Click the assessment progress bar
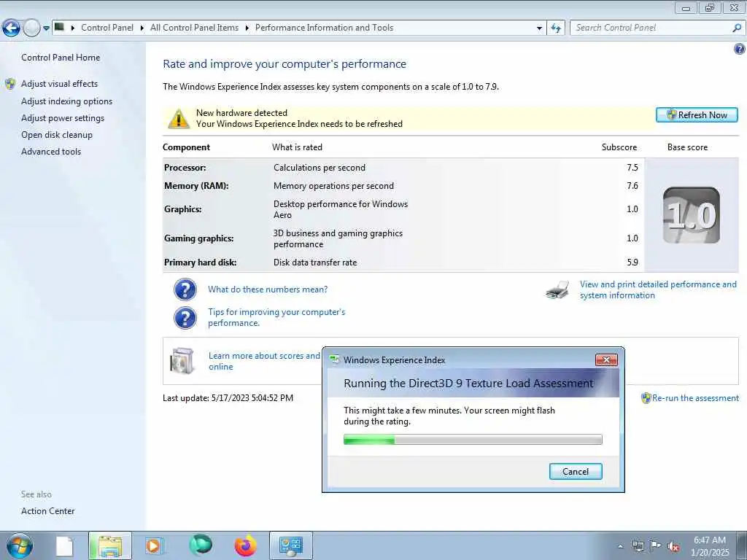Screen dimensions: 747x560 click(x=473, y=440)
